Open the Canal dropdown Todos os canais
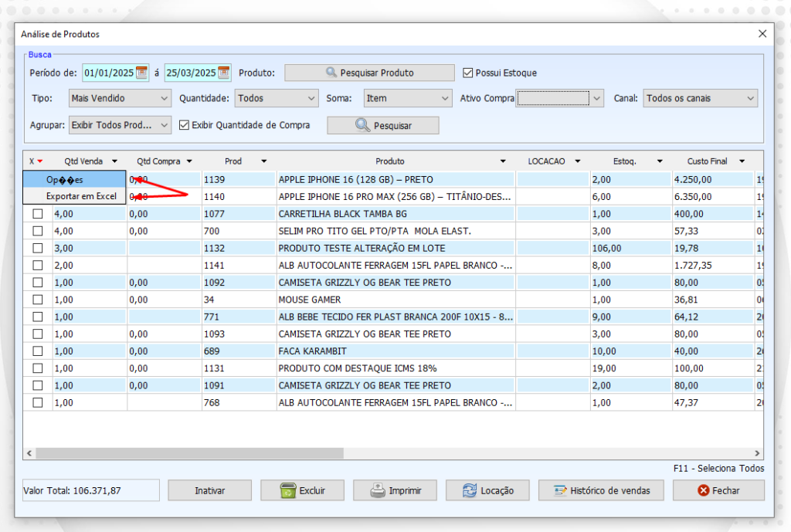 [700, 98]
